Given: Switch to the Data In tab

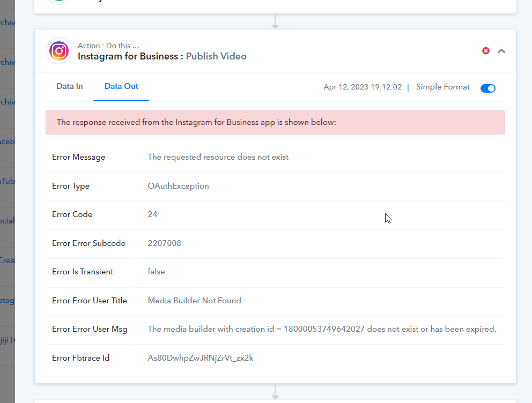Looking at the screenshot, I should [70, 86].
